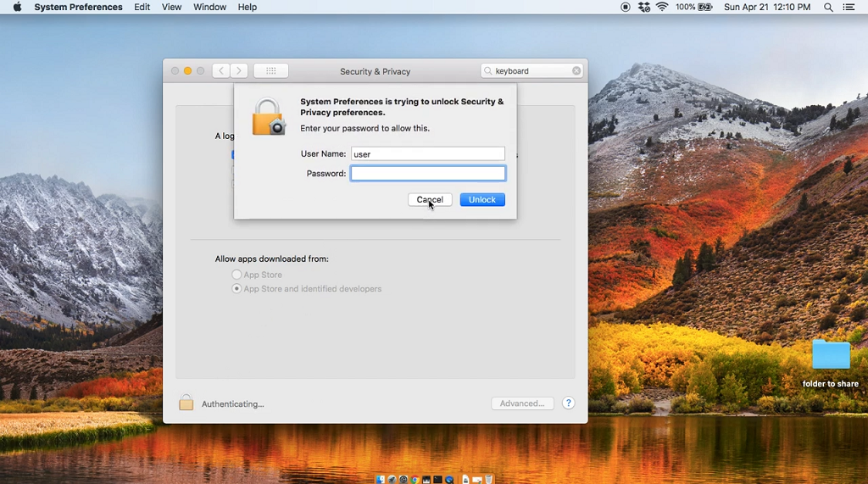Open the Apple menu
The image size is (868, 484).
pyautogui.click(x=17, y=7)
